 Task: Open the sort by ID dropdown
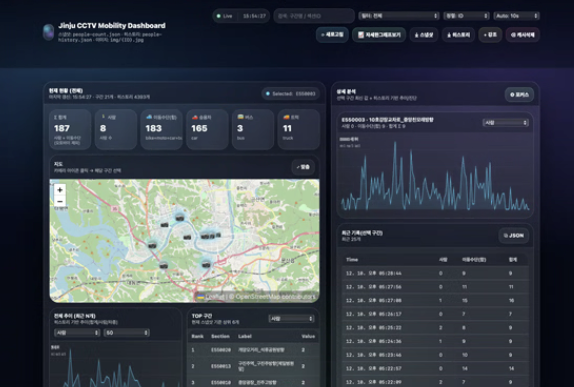[466, 16]
